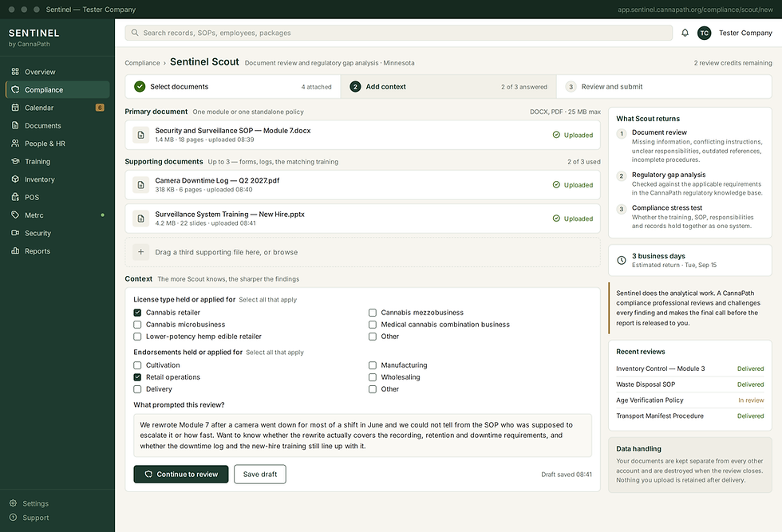
Task: Click file icon of Camera Downtime Log
Action: tap(140, 185)
